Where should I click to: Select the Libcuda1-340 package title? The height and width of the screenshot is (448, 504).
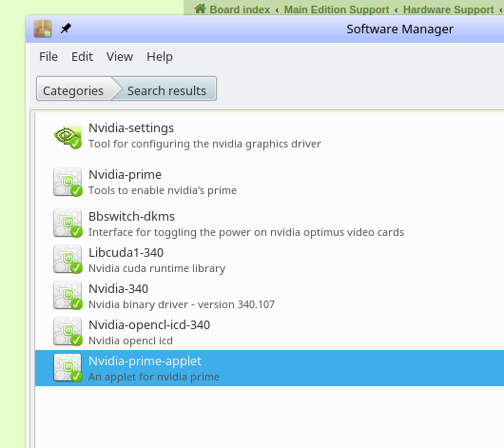coord(126,253)
